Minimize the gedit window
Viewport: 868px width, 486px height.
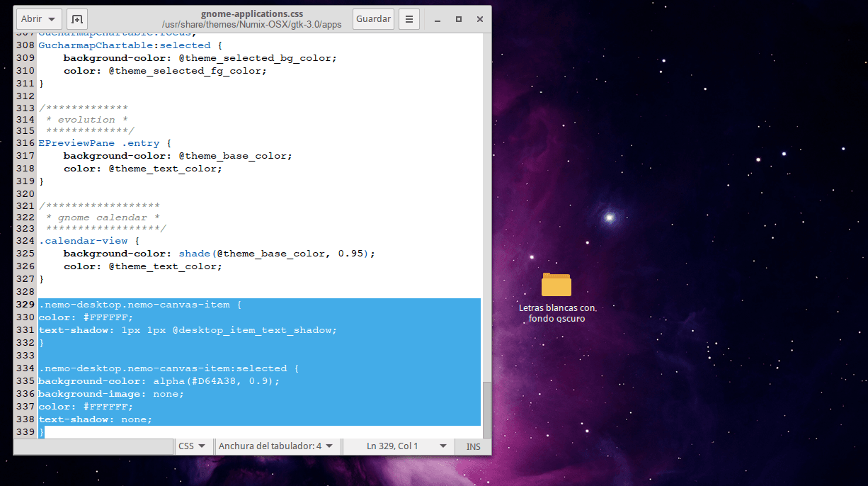438,19
